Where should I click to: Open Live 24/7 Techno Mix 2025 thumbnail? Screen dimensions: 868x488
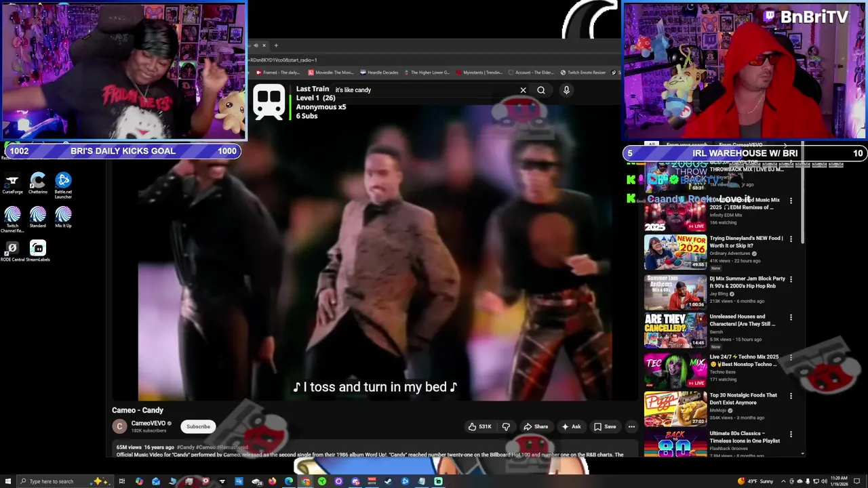click(x=675, y=369)
